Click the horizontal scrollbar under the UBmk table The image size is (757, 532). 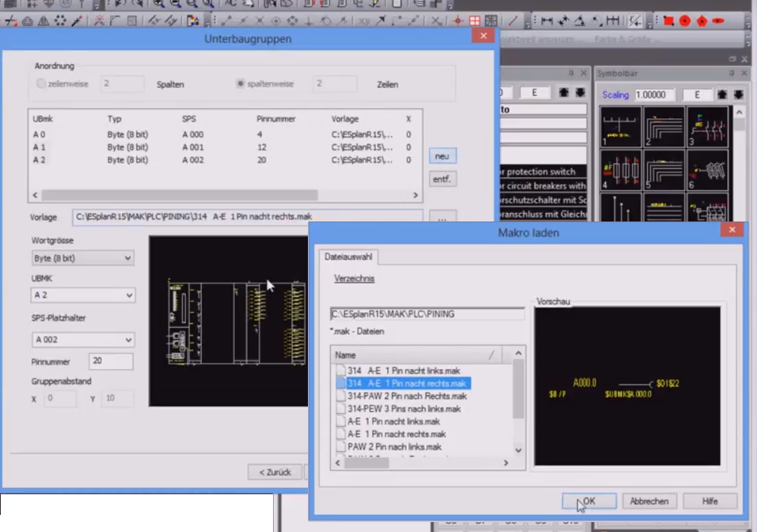180,195
